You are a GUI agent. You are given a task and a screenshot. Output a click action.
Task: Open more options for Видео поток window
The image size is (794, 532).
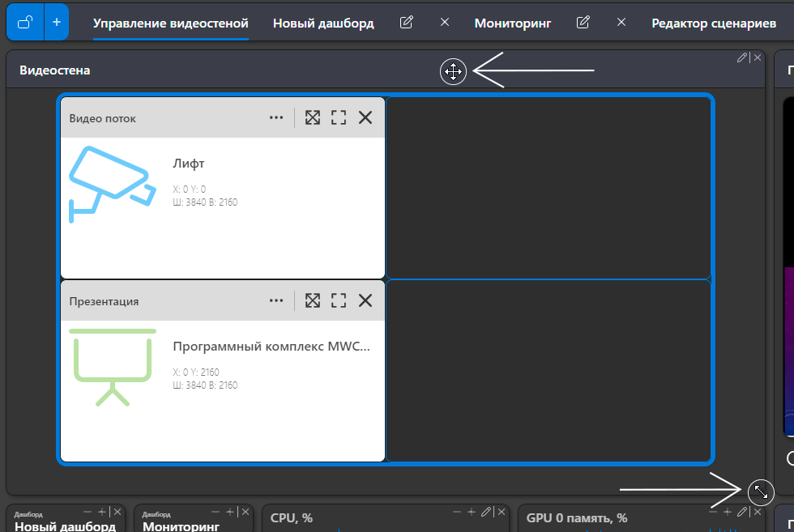coord(276,117)
